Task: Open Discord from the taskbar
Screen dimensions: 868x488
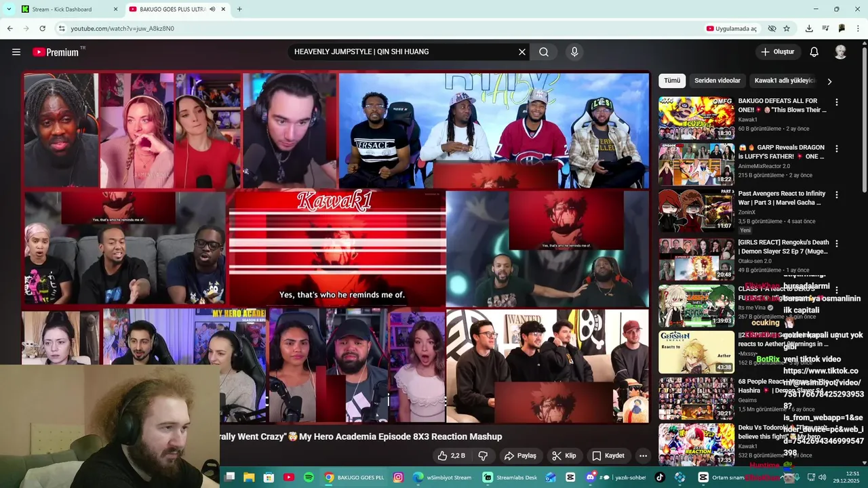Action: (x=590, y=477)
